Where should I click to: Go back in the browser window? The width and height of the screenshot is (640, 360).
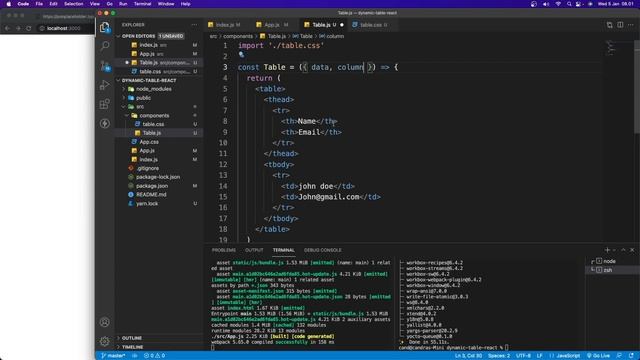(7, 28)
